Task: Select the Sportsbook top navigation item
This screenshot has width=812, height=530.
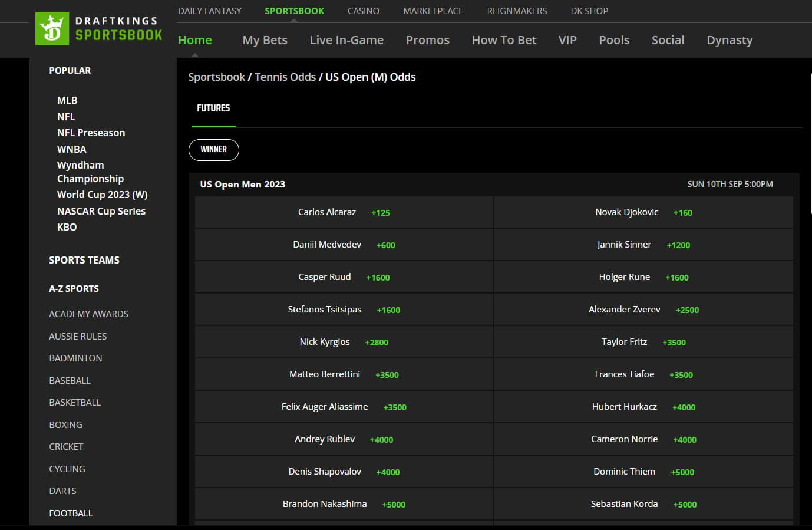Action: [x=294, y=11]
